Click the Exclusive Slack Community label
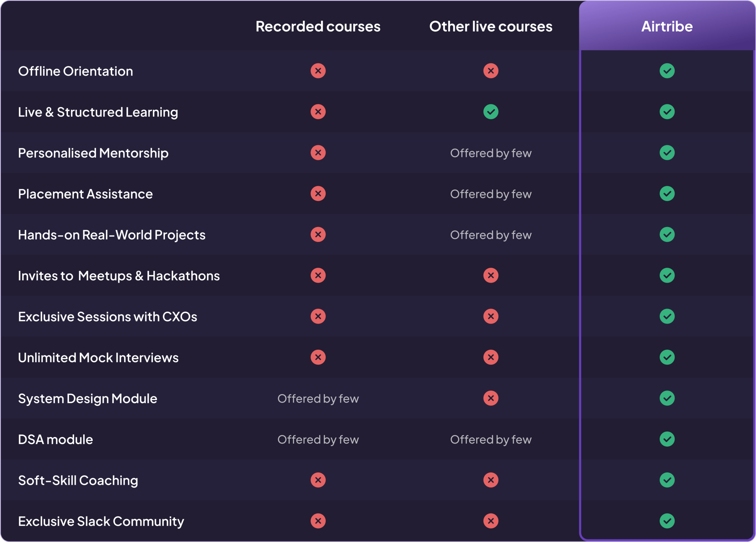 [x=101, y=521]
